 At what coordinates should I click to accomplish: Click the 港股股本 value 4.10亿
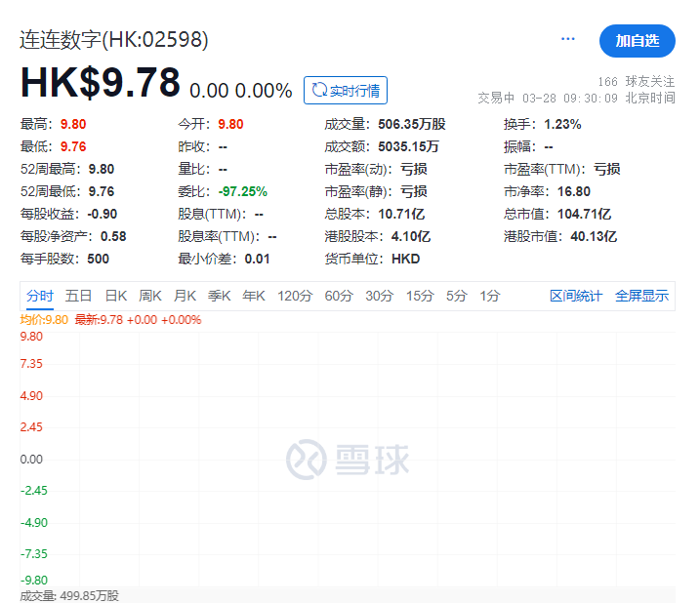click(411, 236)
